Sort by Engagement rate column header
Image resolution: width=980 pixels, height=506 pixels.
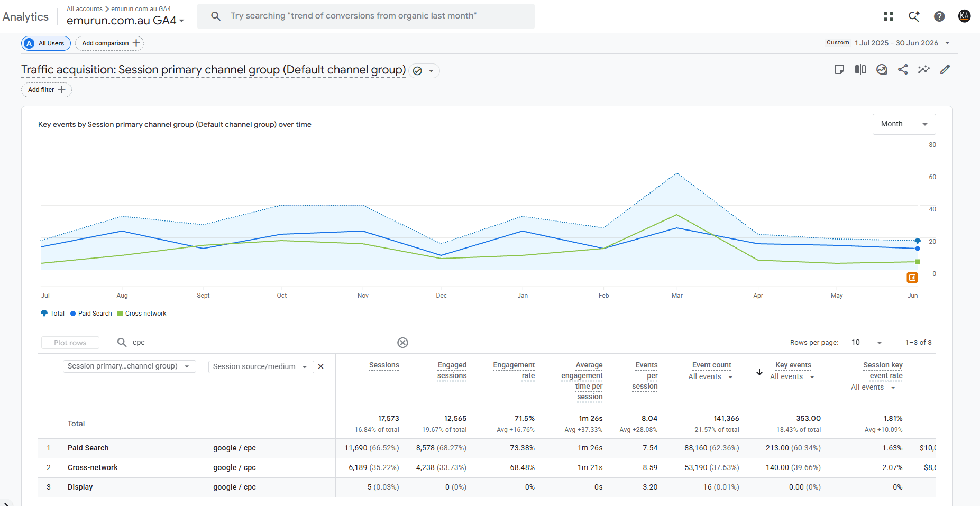click(514, 371)
